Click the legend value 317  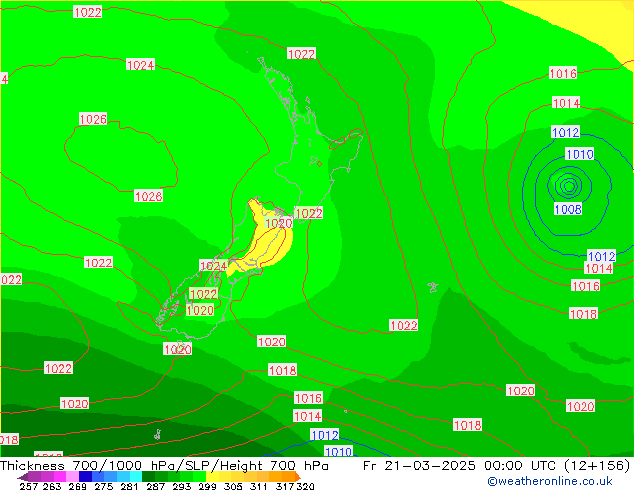pos(285,486)
